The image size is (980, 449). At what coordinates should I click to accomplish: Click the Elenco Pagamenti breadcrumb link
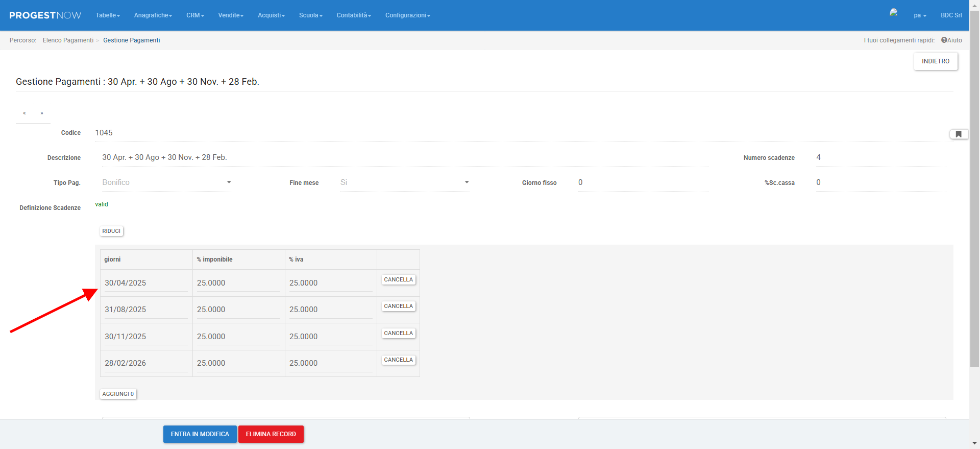(68, 40)
